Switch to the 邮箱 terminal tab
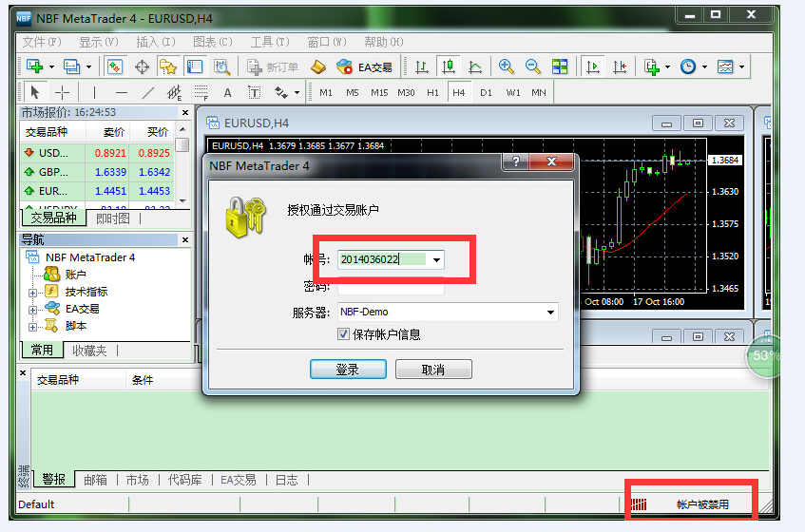Screen dimensions: 805x532 point(95,480)
